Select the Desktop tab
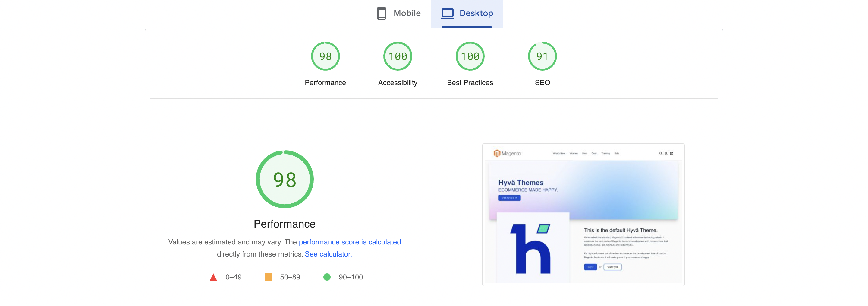 [x=467, y=14]
